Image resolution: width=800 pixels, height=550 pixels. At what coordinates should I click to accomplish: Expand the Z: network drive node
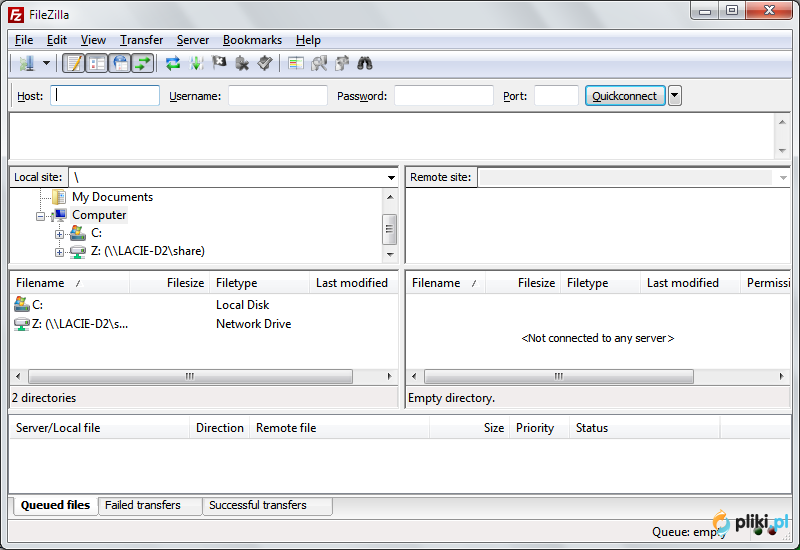(x=59, y=252)
